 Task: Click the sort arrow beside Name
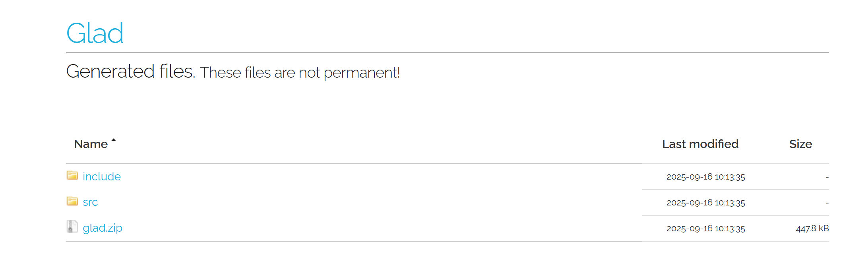[x=114, y=140]
